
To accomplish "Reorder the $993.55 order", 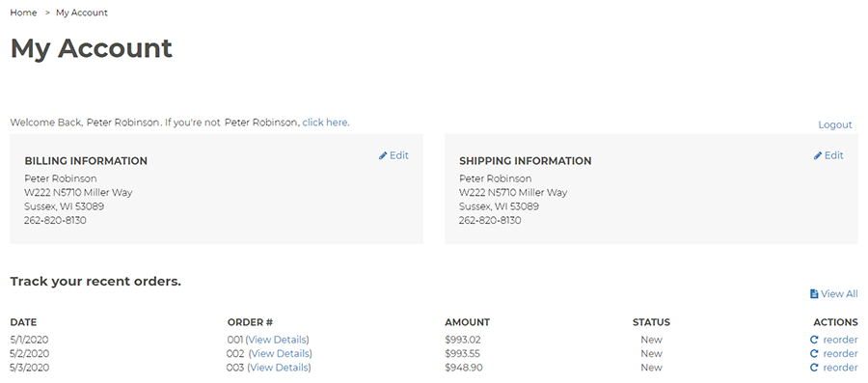I will (840, 354).
